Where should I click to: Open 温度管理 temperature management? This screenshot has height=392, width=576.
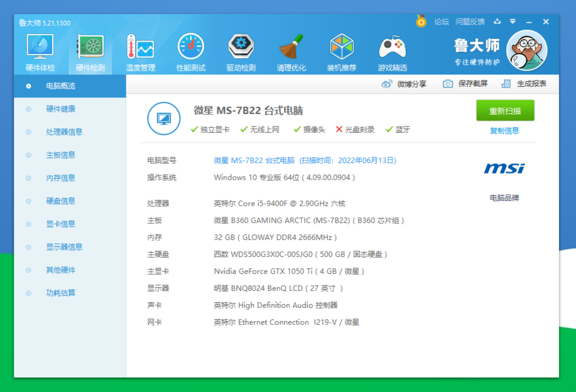point(140,52)
